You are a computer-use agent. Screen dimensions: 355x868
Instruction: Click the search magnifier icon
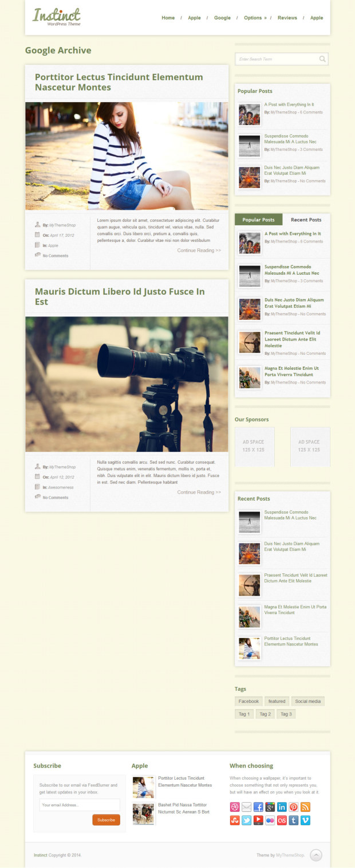(x=323, y=58)
